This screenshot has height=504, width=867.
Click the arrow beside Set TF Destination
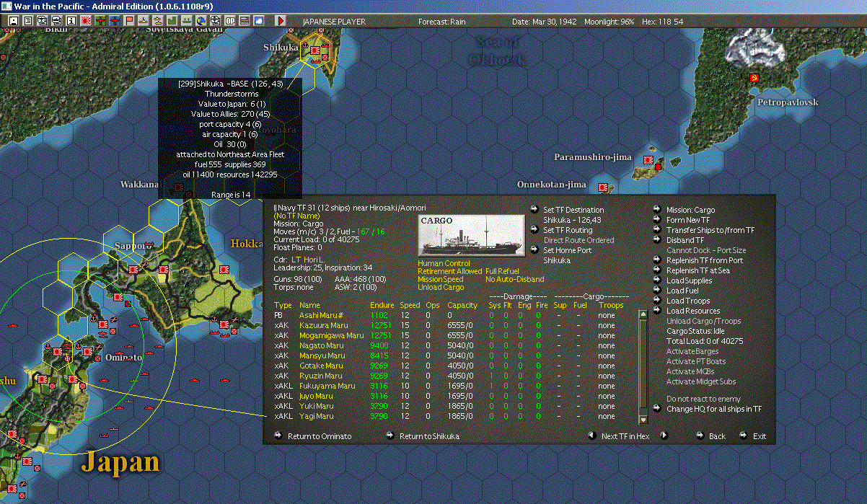pos(534,210)
